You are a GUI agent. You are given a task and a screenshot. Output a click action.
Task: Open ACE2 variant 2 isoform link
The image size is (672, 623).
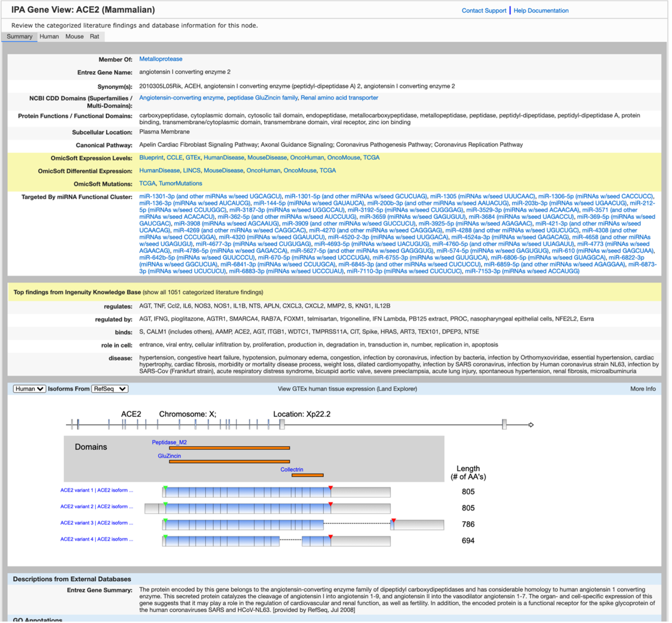[x=97, y=507]
